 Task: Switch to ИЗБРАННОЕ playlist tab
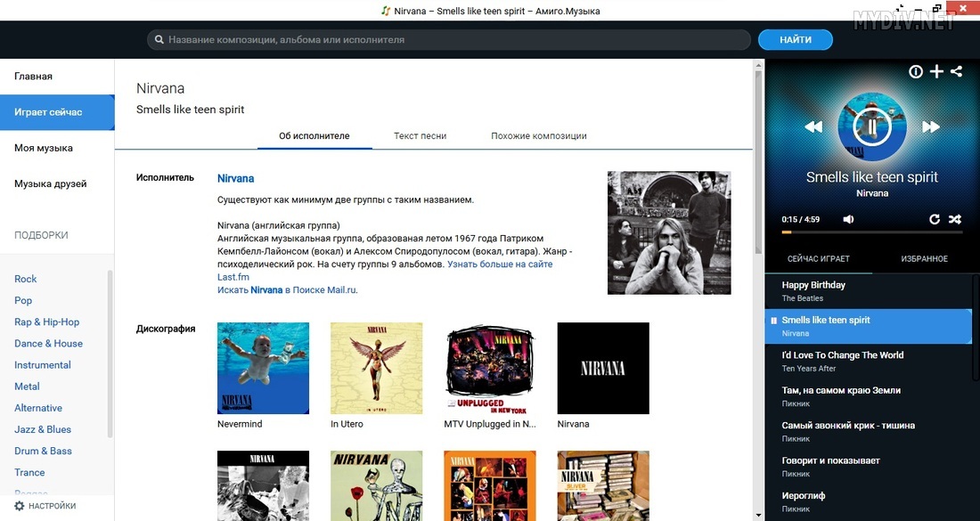pos(925,258)
